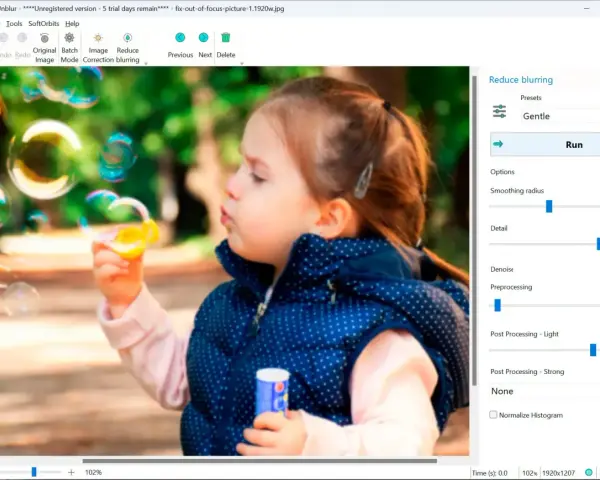
Task: Click the Smoothing radius slider handle
Action: pos(549,206)
